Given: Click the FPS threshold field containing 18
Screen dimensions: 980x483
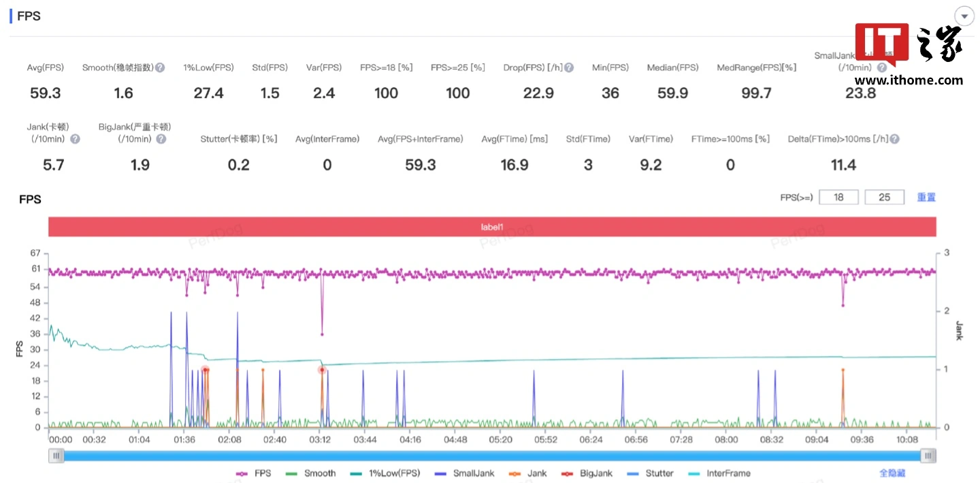Looking at the screenshot, I should pyautogui.click(x=838, y=197).
